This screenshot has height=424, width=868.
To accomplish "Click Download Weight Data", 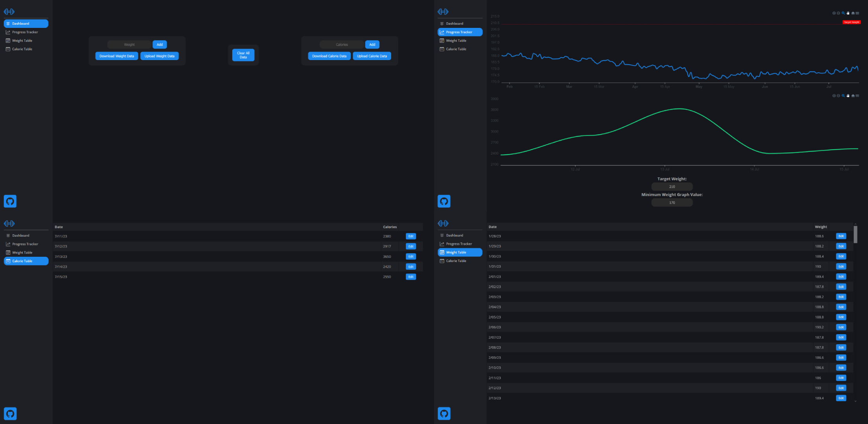I will [117, 56].
